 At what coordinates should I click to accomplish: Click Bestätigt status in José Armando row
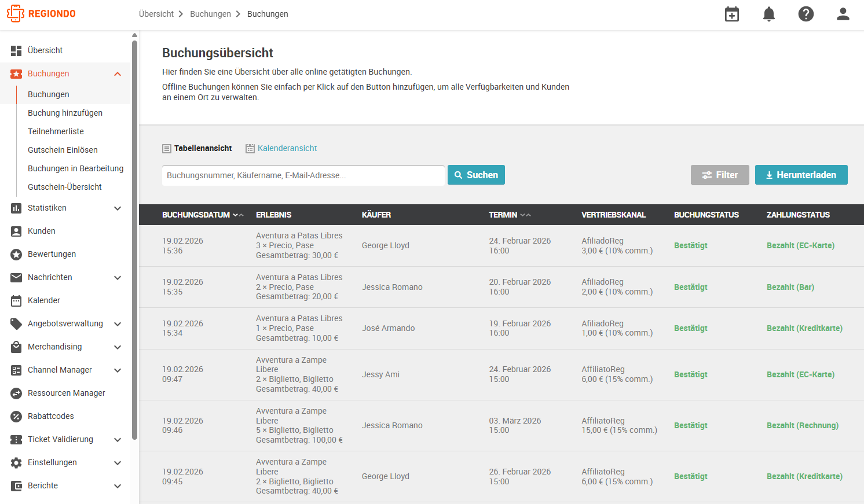pyautogui.click(x=690, y=328)
